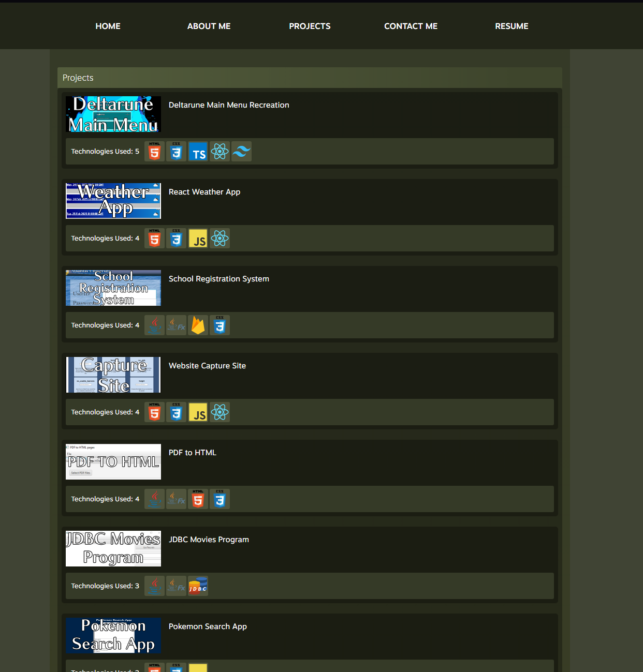
Task: Click 'Technologies Used: 4' in PDF to HTML
Action: pos(105,499)
